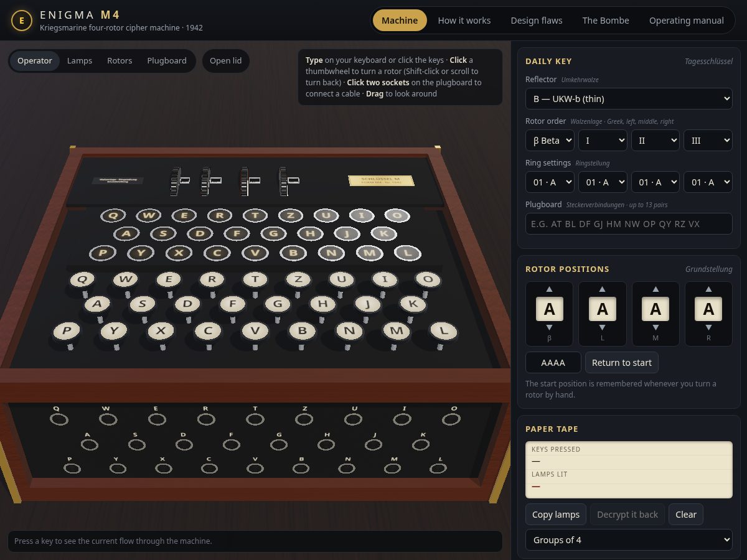Image resolution: width=747 pixels, height=560 pixels.
Task: Select the M socket on the front plugboard
Action: [392, 469]
